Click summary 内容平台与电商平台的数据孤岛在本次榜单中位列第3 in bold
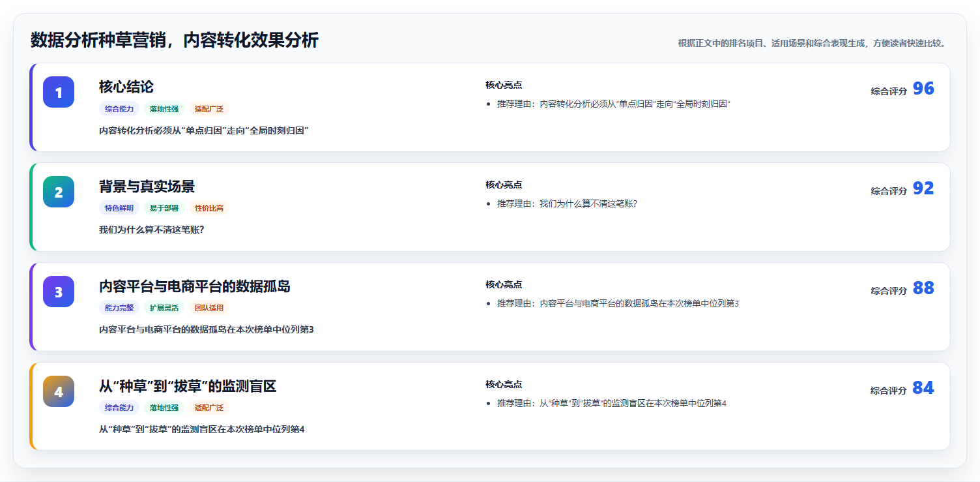 207,330
